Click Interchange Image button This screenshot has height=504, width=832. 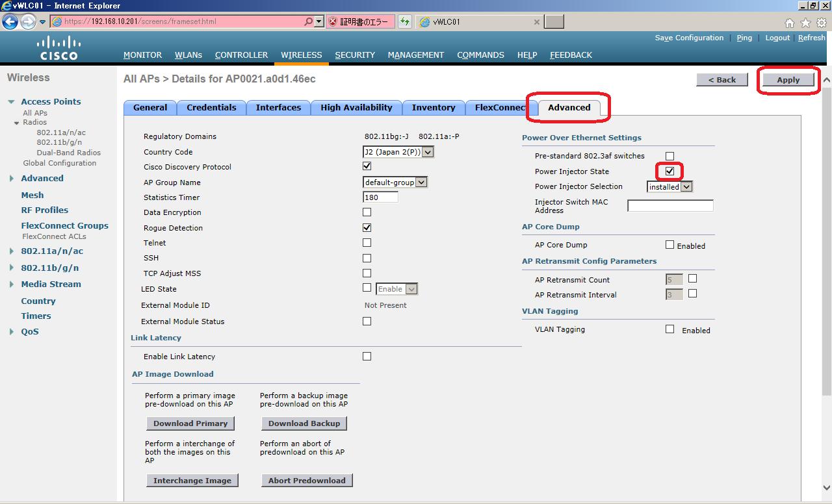(x=192, y=481)
